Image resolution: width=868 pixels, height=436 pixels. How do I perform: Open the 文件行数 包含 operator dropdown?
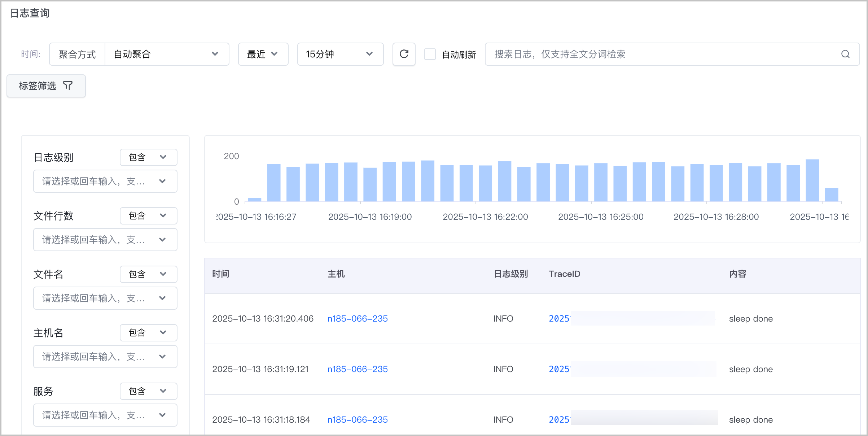coord(148,216)
